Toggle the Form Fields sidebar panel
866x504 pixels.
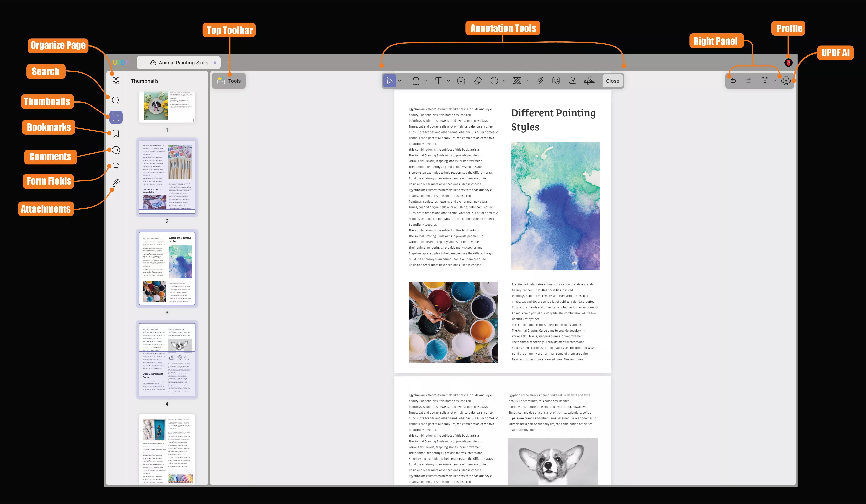[x=116, y=167]
